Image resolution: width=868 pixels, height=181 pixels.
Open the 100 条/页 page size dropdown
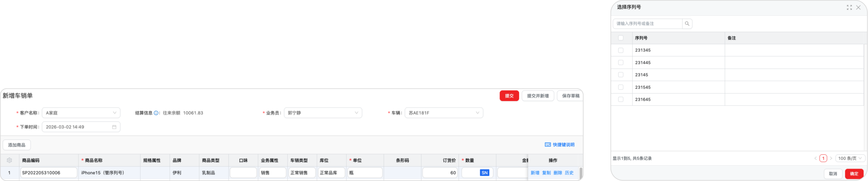[850, 158]
